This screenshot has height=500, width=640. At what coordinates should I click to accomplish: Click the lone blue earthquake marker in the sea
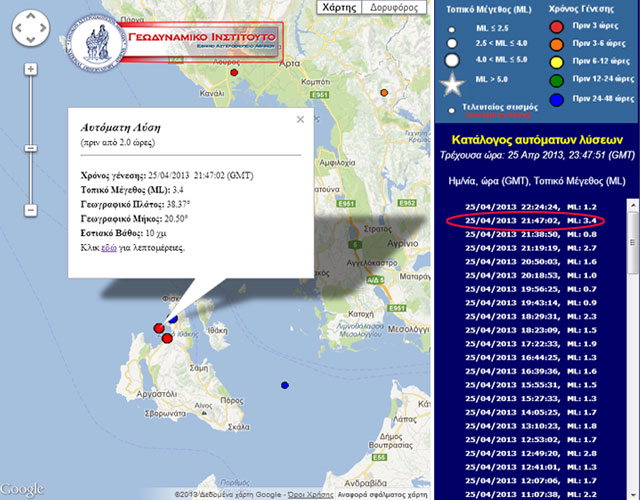pos(285,385)
